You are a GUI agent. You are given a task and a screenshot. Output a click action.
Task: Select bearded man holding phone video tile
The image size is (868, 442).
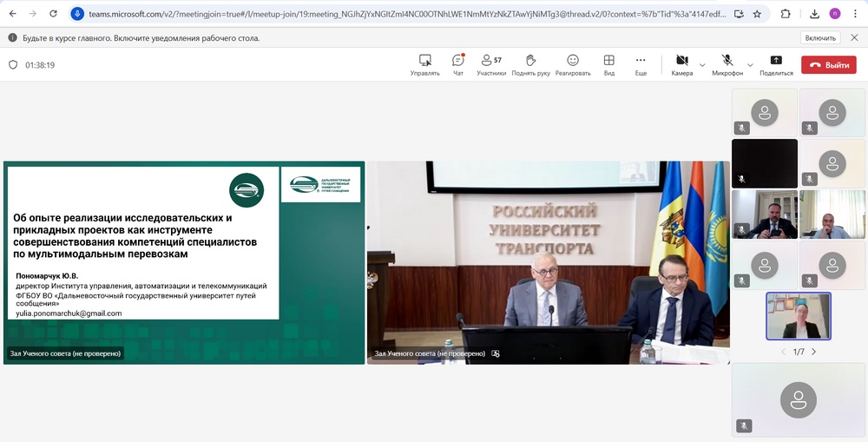click(x=765, y=214)
